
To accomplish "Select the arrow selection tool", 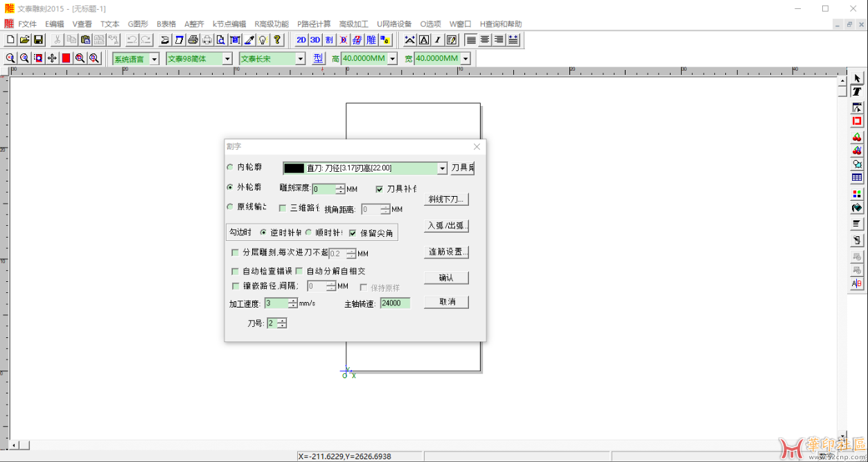I will pyautogui.click(x=857, y=78).
